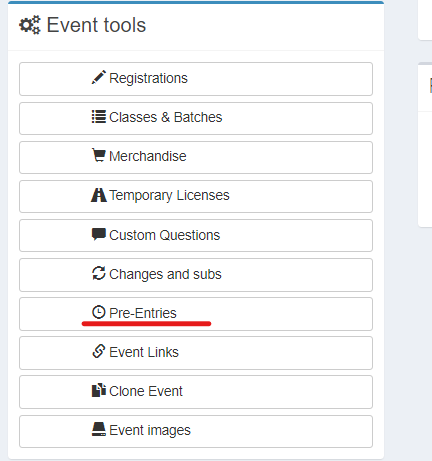Click the road icon for Temporary Licenses

coord(99,195)
